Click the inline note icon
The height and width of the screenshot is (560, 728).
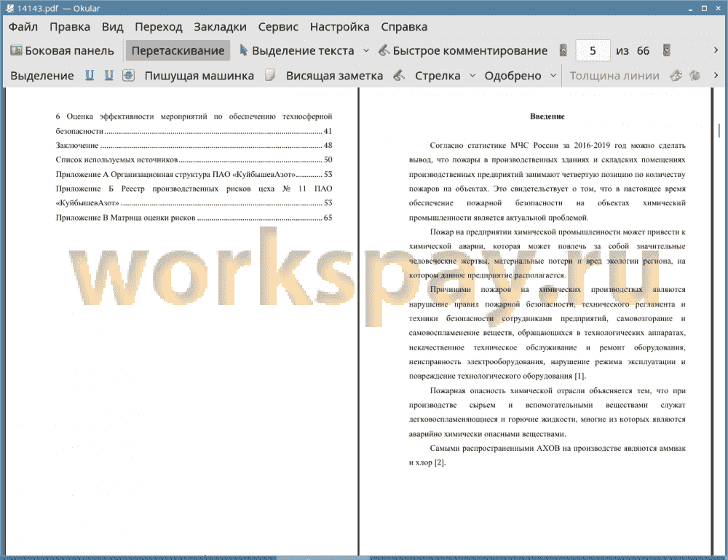tap(270, 75)
